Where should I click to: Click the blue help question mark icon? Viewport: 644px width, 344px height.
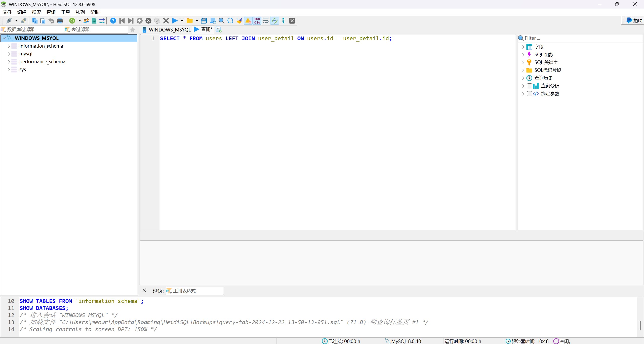(x=113, y=21)
